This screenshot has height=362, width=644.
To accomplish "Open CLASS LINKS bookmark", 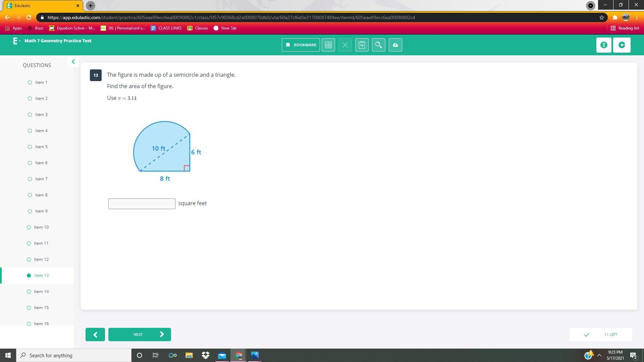I will (x=166, y=28).
